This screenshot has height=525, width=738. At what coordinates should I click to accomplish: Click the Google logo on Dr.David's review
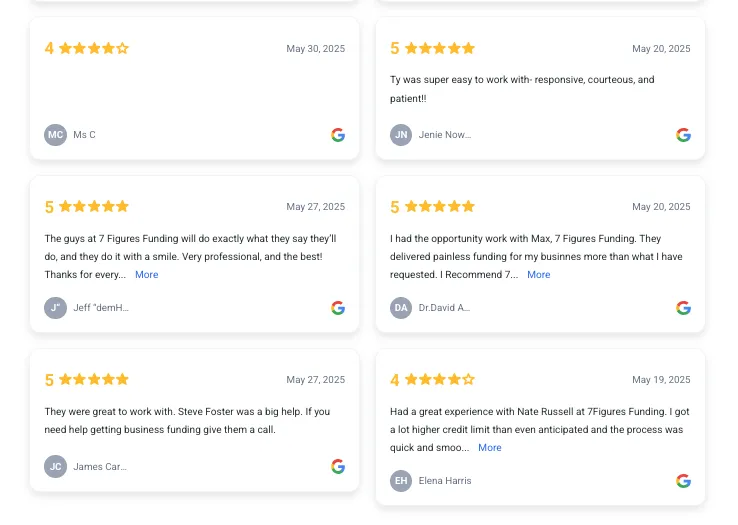pyautogui.click(x=683, y=308)
